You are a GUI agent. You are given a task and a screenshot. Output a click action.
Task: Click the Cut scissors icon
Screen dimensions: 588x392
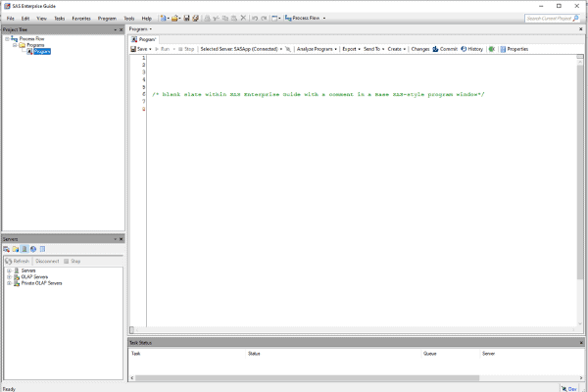(x=216, y=18)
